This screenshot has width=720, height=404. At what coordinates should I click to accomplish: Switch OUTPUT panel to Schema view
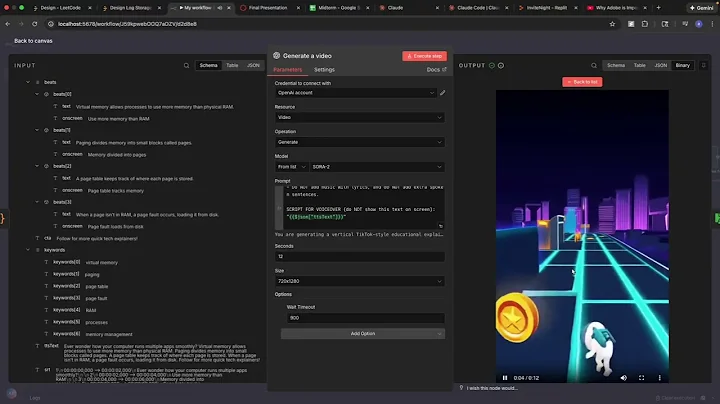pyautogui.click(x=616, y=65)
